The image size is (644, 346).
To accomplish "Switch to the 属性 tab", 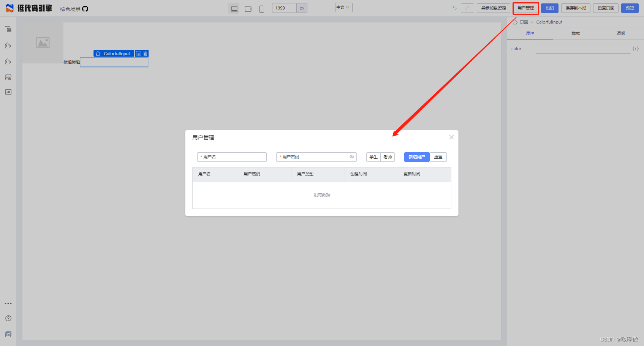I will coord(530,33).
